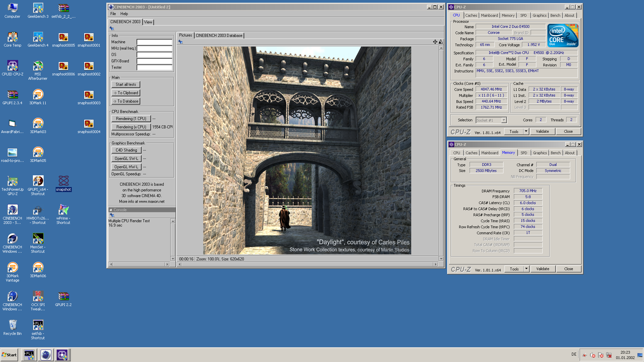Open the File menu in CINEBENCH

[113, 14]
